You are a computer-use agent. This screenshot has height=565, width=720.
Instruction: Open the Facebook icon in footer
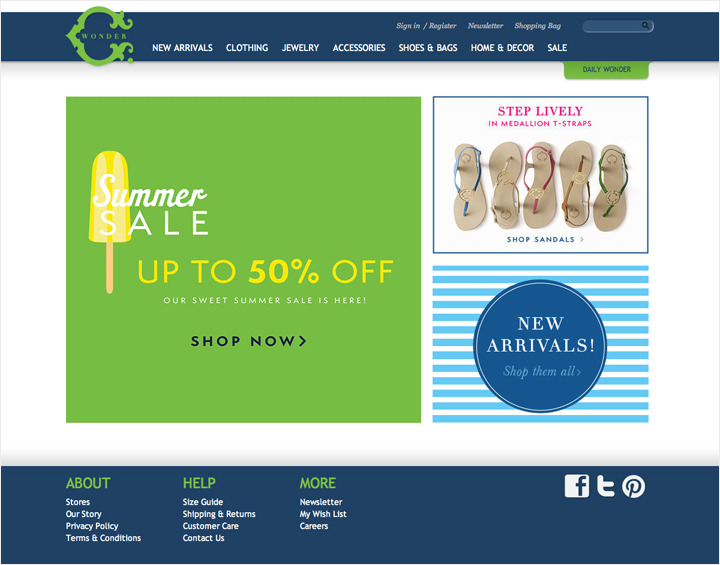577,486
